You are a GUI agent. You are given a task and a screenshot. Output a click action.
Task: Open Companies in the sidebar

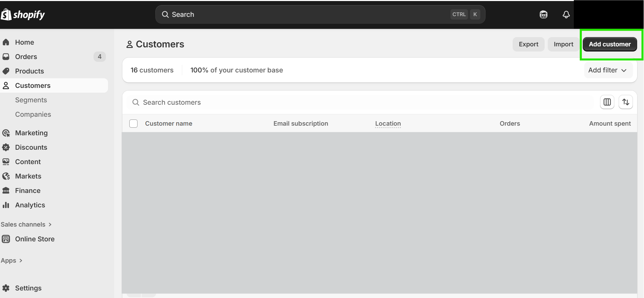33,114
